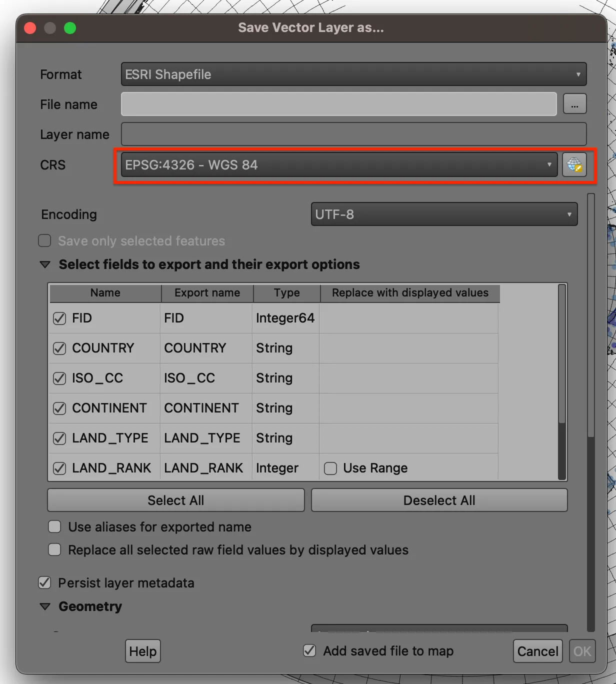Viewport: 616px width, 684px height.
Task: Enable Use Range for LAND_RANK
Action: 330,468
